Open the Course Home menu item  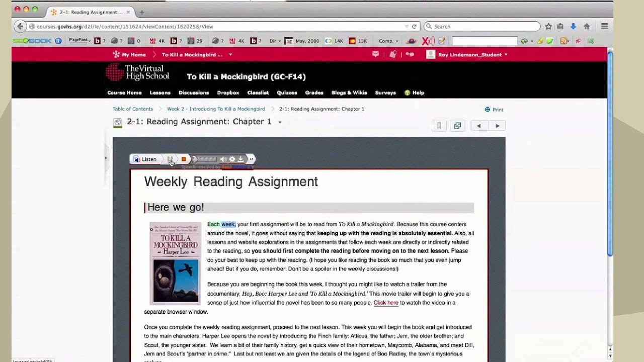124,93
